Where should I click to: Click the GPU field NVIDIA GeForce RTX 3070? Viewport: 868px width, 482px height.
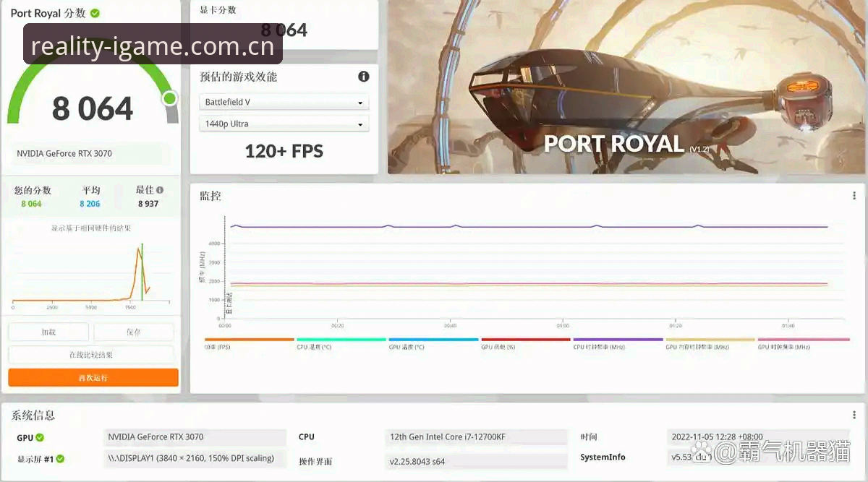click(195, 437)
